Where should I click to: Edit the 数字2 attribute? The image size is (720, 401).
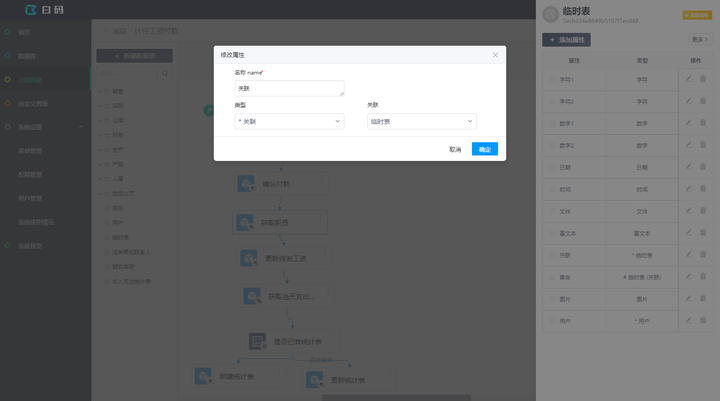pos(689,145)
